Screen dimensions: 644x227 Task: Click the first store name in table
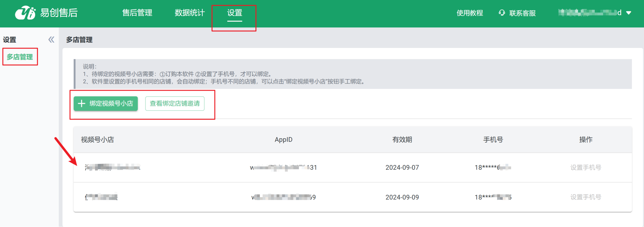[x=112, y=167]
